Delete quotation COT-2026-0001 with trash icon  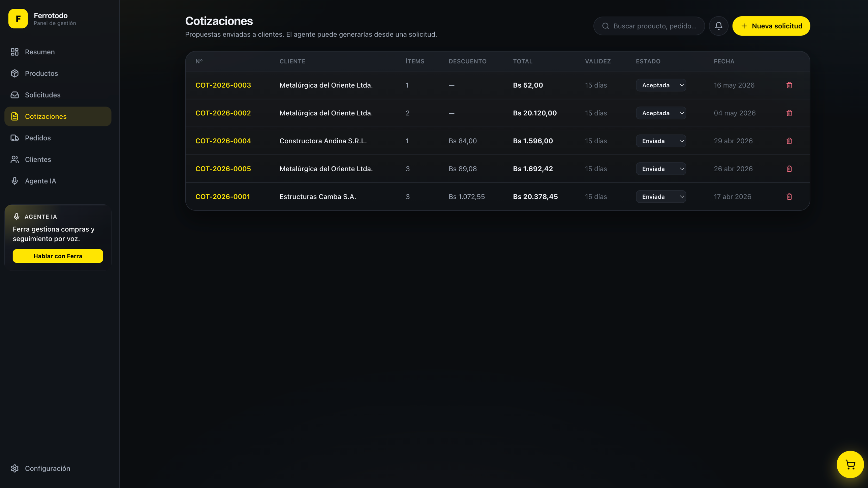(x=789, y=197)
